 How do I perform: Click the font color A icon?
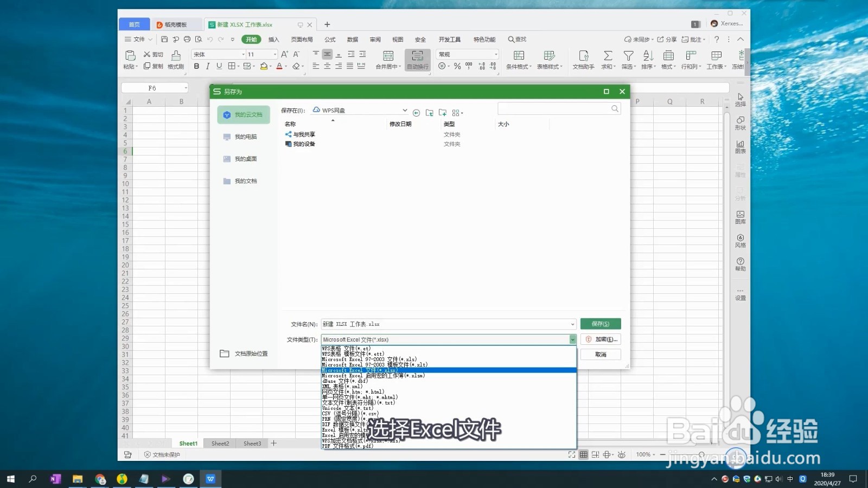point(279,66)
